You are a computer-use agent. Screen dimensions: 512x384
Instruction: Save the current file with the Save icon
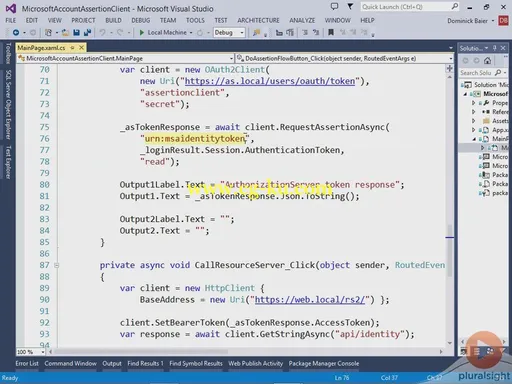(76, 33)
